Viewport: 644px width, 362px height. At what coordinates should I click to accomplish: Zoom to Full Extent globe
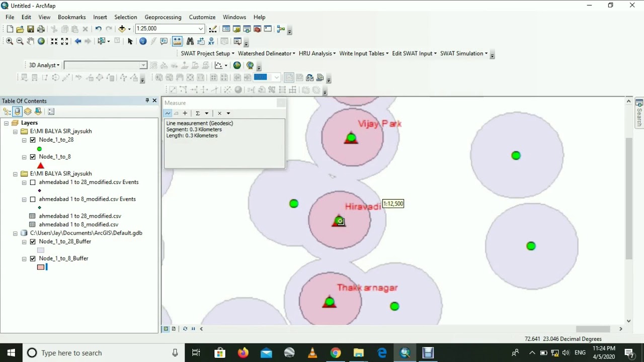[41, 41]
